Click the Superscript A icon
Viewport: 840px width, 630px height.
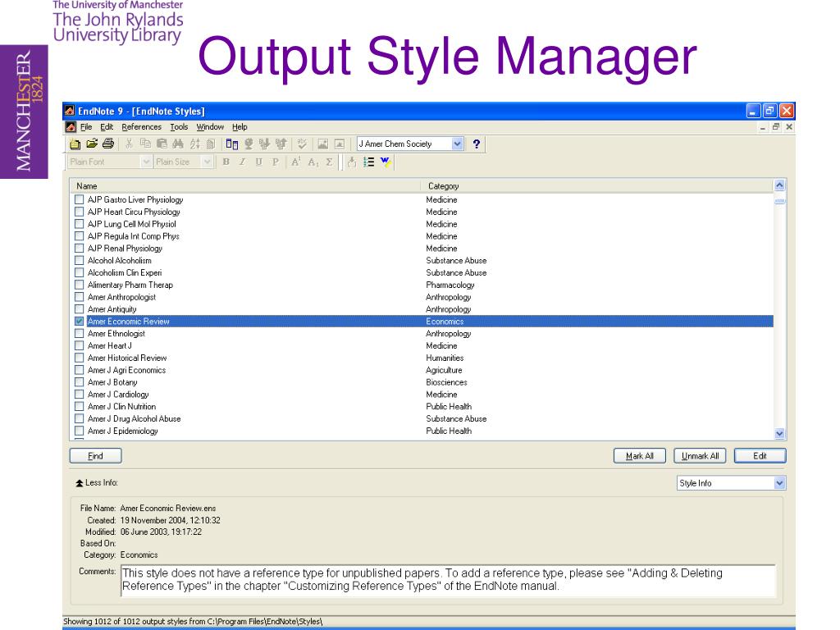click(x=295, y=162)
